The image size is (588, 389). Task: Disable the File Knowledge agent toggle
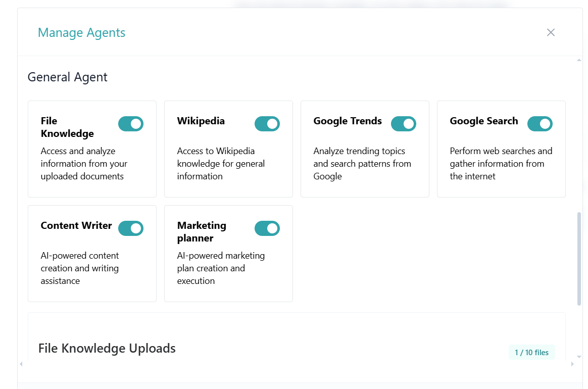click(x=131, y=124)
